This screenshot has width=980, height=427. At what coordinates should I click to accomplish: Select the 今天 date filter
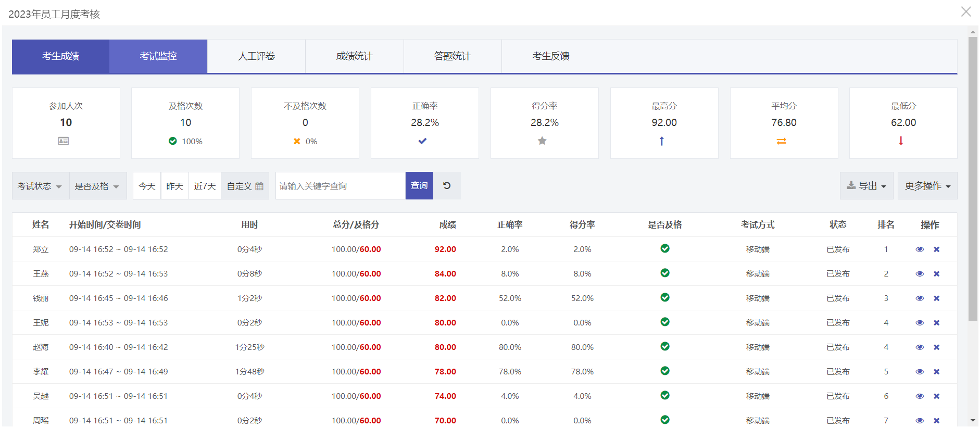coord(147,186)
